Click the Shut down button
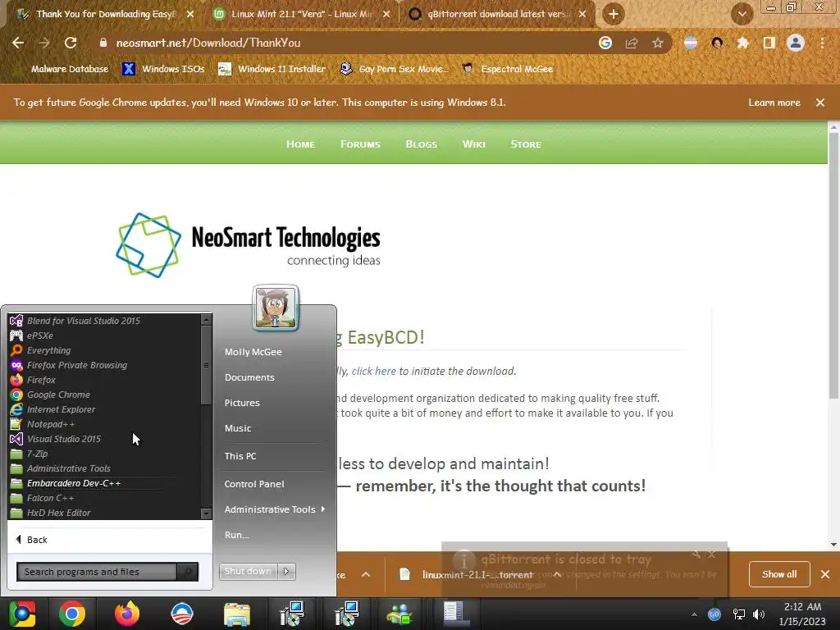 (x=248, y=572)
